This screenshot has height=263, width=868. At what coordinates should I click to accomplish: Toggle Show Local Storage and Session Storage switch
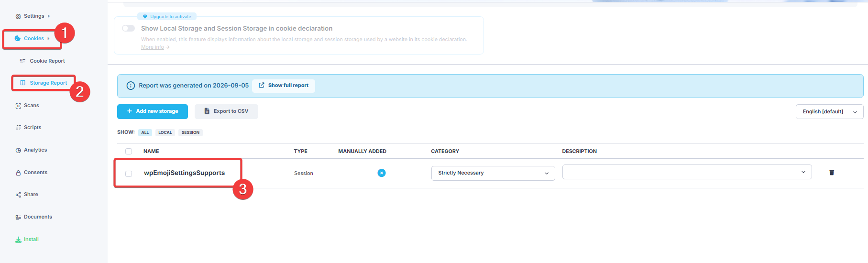(x=128, y=28)
